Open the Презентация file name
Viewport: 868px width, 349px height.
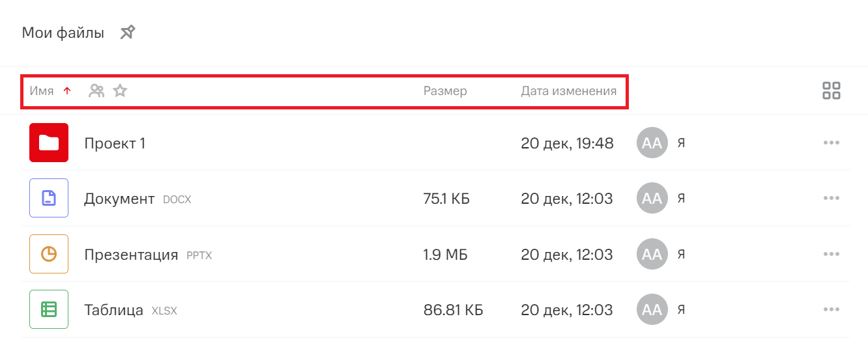(131, 255)
